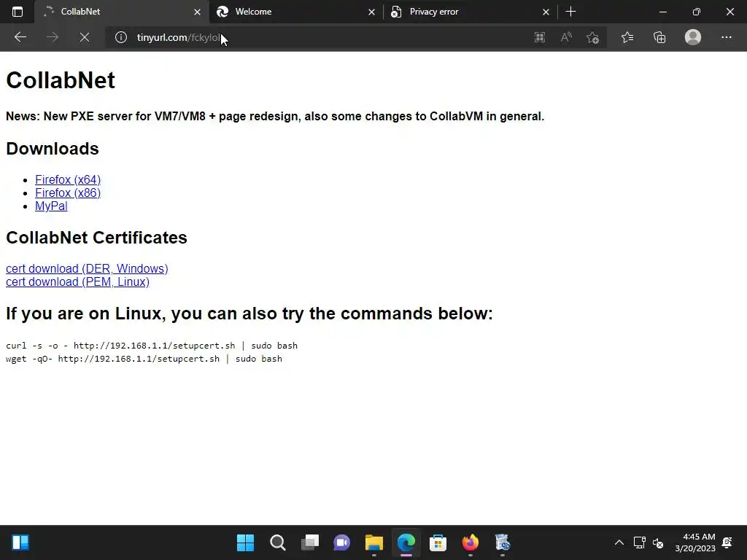This screenshot has width=747, height=560.
Task: Open taskbar Search
Action: coord(278,542)
